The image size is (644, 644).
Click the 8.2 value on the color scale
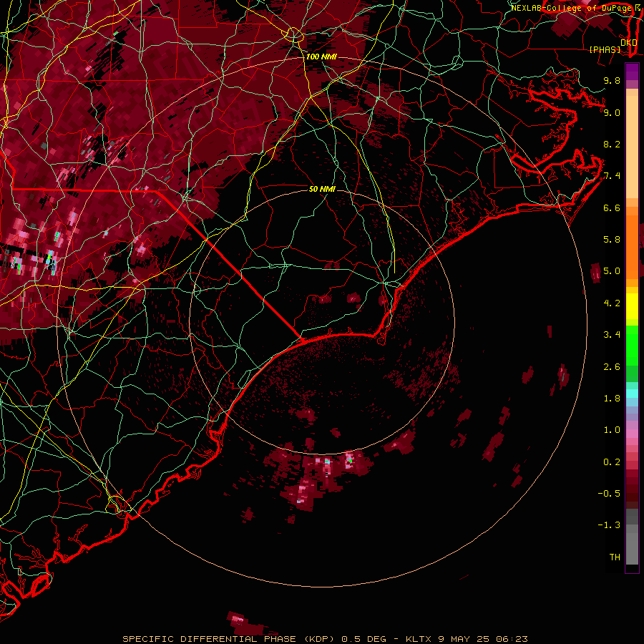click(612, 144)
